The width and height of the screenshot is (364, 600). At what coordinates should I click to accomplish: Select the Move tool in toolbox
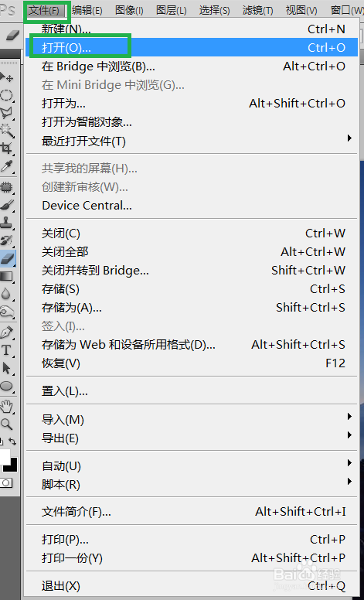coord(6,77)
